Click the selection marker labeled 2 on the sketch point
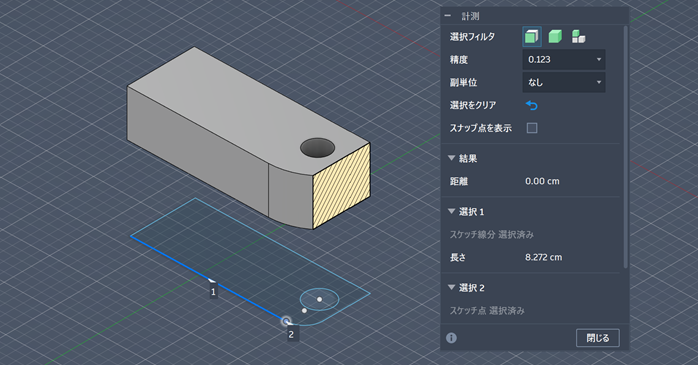The width and height of the screenshot is (698, 365). click(291, 334)
